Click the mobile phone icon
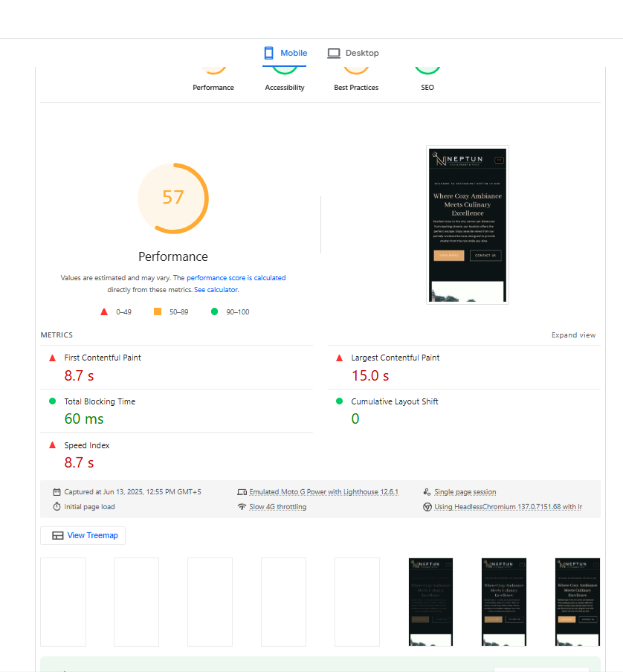Image resolution: width=623 pixels, height=672 pixels. click(x=268, y=53)
